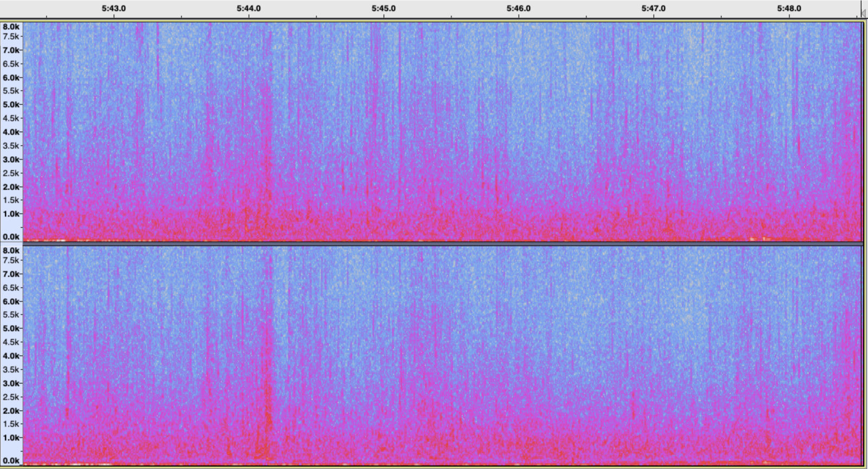Click the 2.0k label on the lower channel
This screenshot has width=868, height=469.
pos(11,410)
